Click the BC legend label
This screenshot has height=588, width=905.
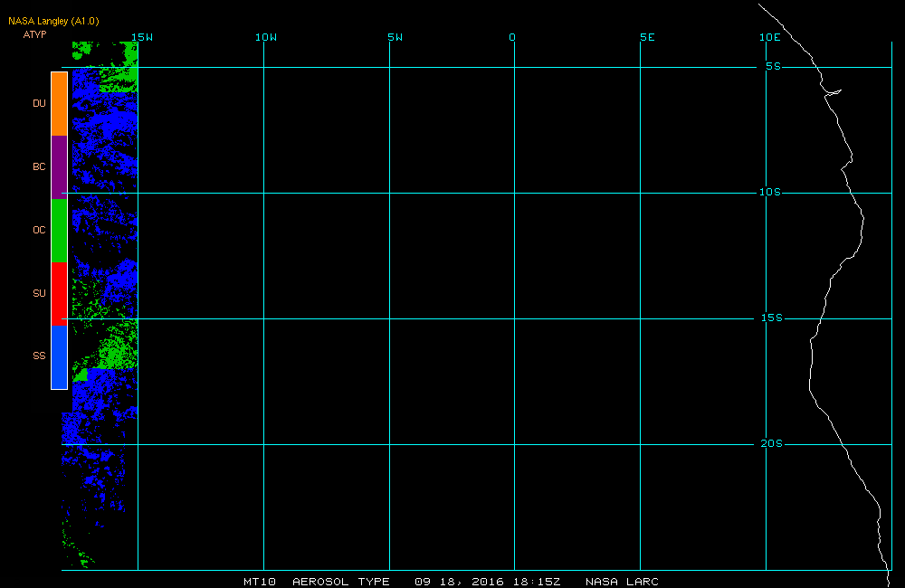(39, 166)
